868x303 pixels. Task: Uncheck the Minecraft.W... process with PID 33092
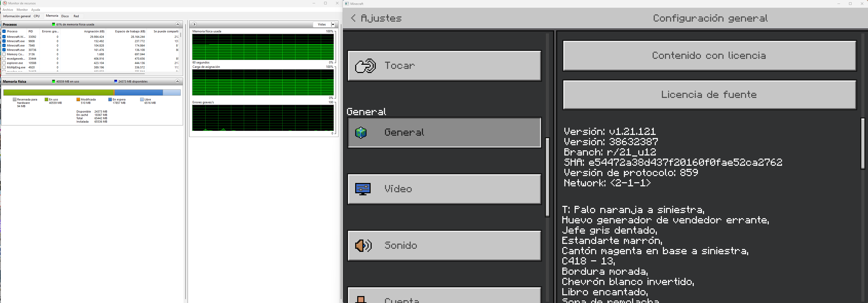[4, 37]
